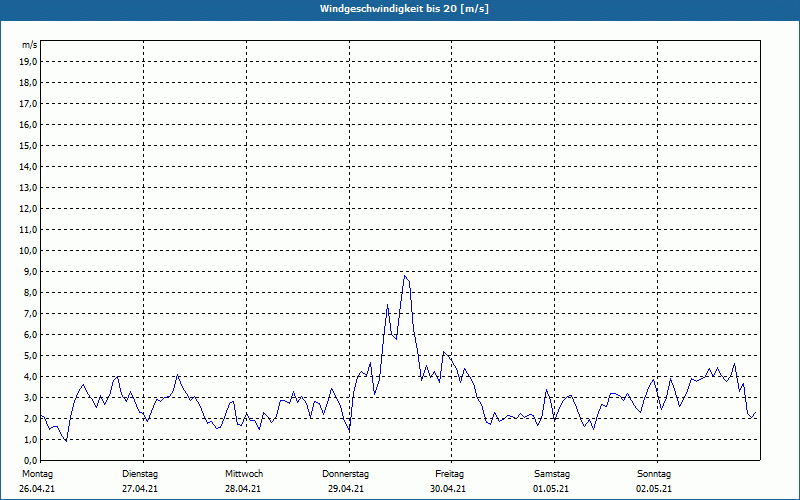The image size is (800, 500).
Task: Click the date '28.04.21'
Action: [243, 489]
